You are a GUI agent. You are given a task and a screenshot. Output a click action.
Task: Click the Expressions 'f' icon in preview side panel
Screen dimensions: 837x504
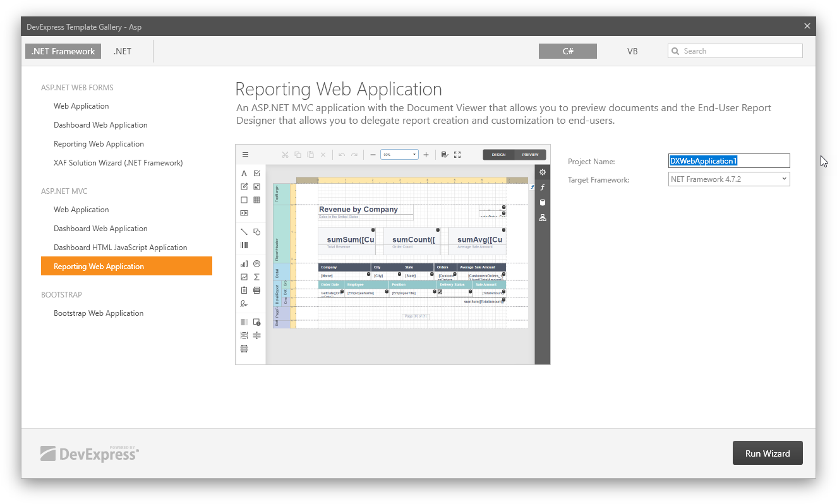542,188
